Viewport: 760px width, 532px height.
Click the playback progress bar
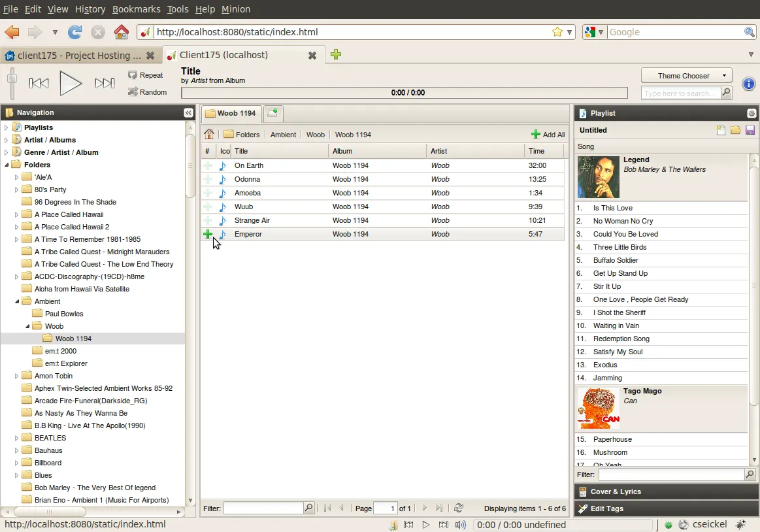(x=404, y=93)
